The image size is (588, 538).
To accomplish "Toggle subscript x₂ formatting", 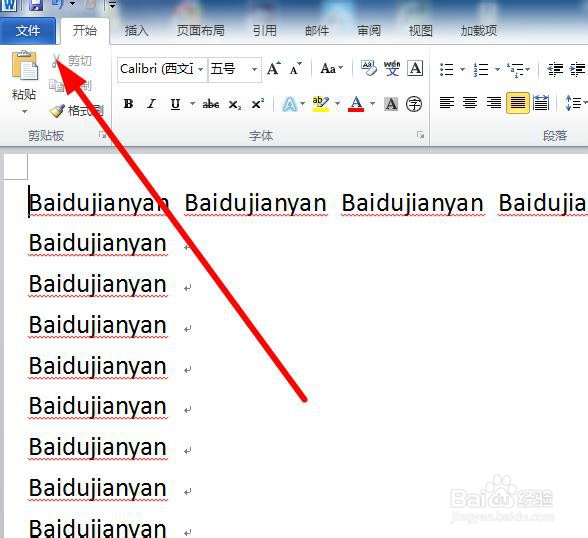I will point(235,104).
